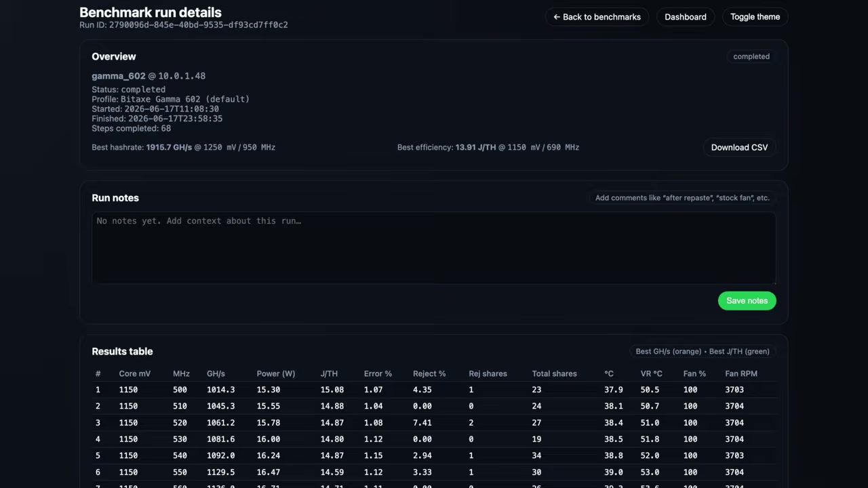This screenshot has height=488, width=868.
Task: Focus the run notes text area
Action: click(434, 248)
